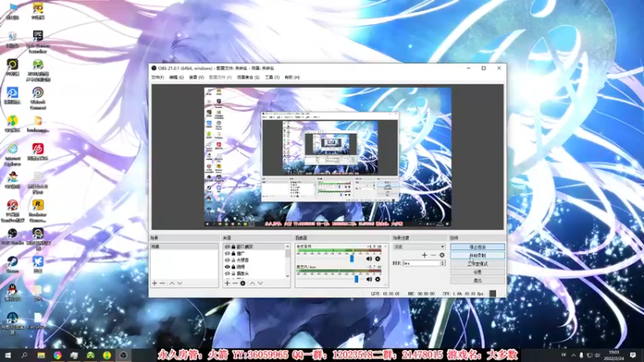This screenshot has height=362, width=644.
Task: Toggle the lock on the 摄像头 source
Action: click(x=233, y=274)
